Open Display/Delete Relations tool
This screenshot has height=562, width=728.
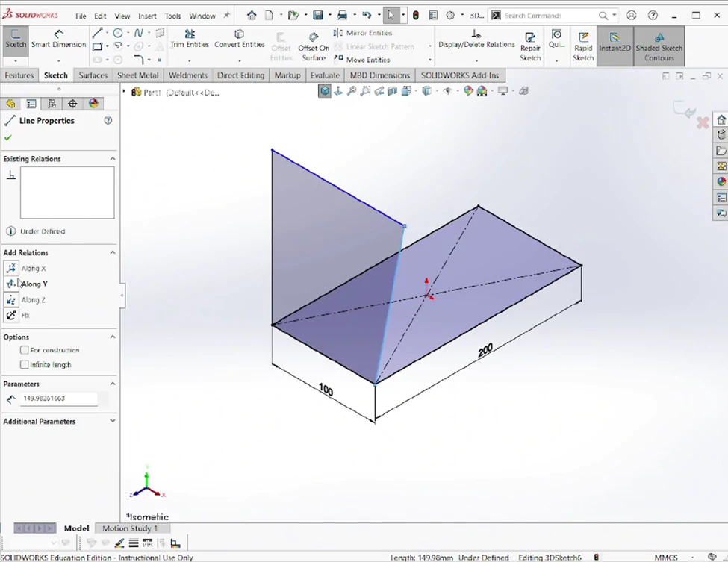point(476,39)
